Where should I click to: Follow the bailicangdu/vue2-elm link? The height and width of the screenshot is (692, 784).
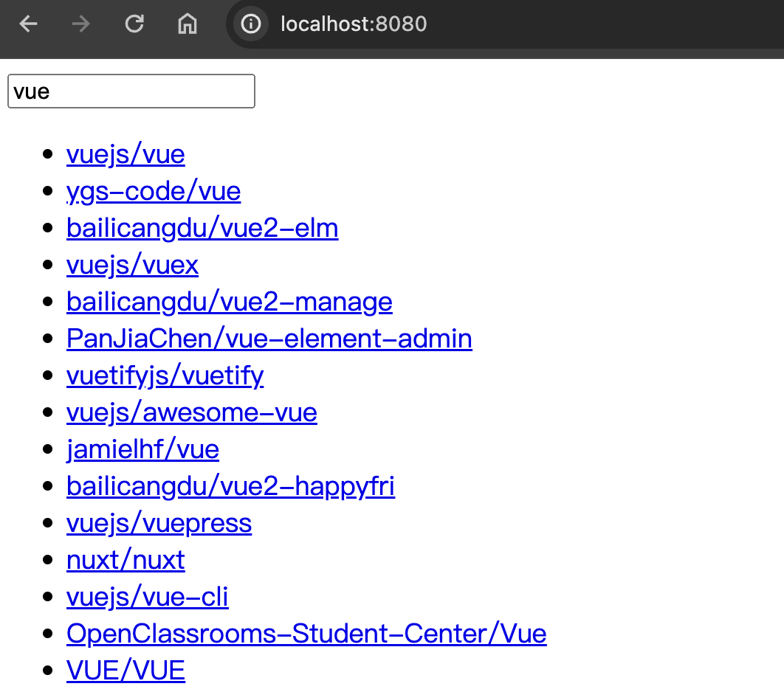202,228
